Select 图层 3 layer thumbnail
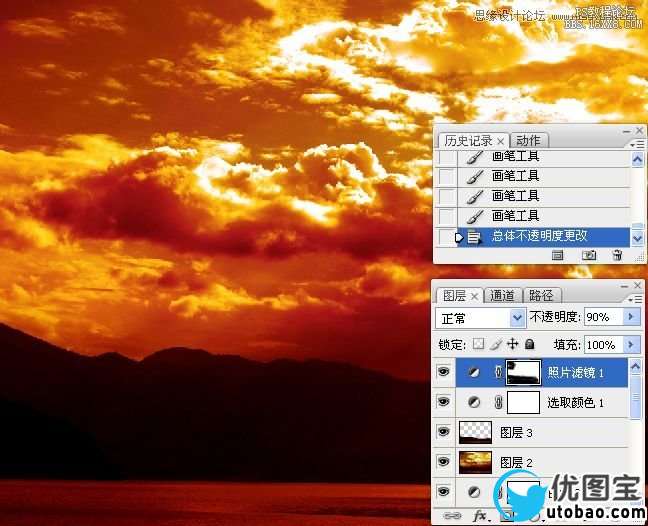Image resolution: width=648 pixels, height=526 pixels. pyautogui.click(x=476, y=432)
